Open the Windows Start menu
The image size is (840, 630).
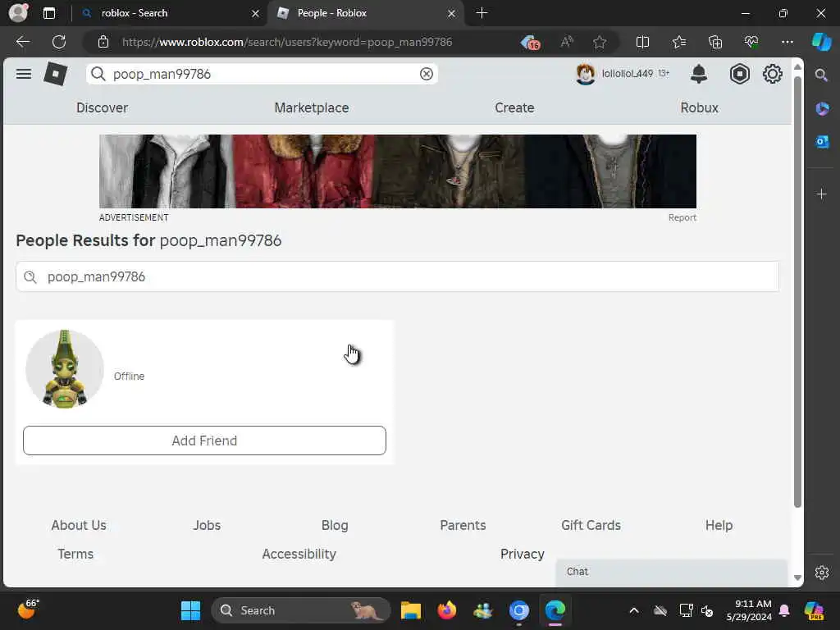click(x=190, y=610)
